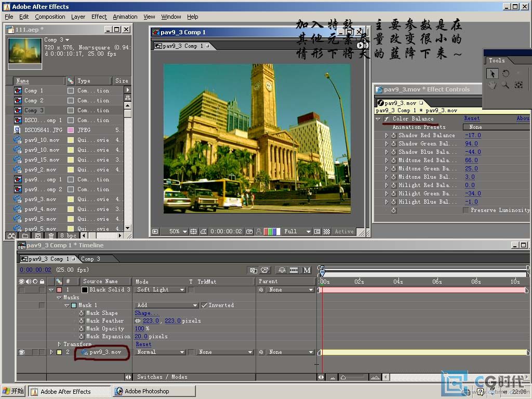This screenshot has height=399, width=532.
Task: Toggle the Inverted checkbox for Mask 1
Action: pyautogui.click(x=204, y=305)
